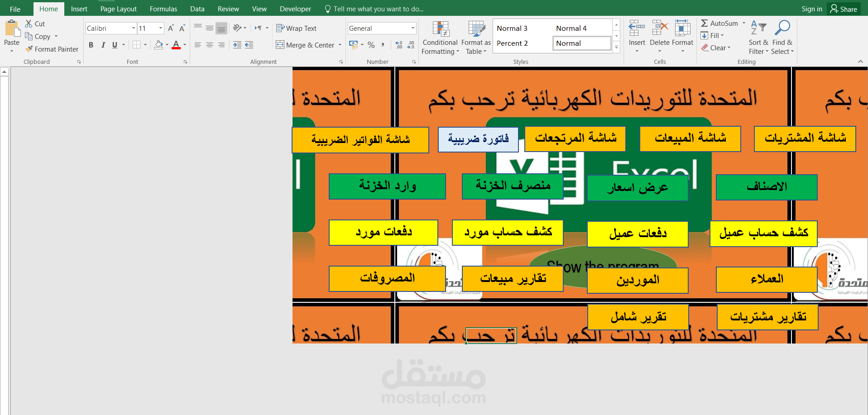
Task: Click the شاشة المبيعات button
Action: tap(690, 138)
